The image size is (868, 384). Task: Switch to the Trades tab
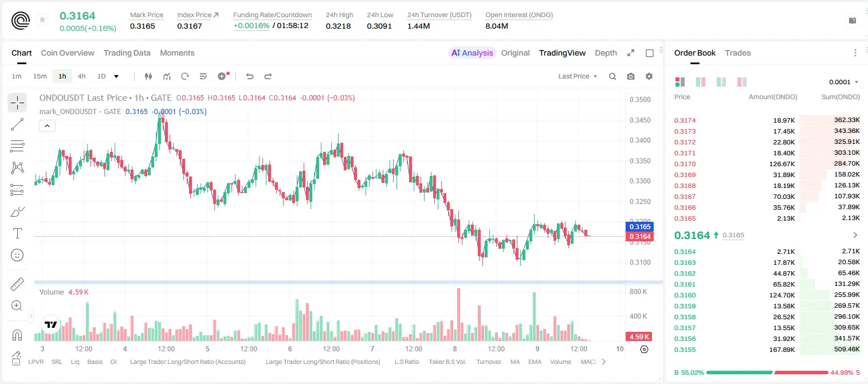click(737, 53)
